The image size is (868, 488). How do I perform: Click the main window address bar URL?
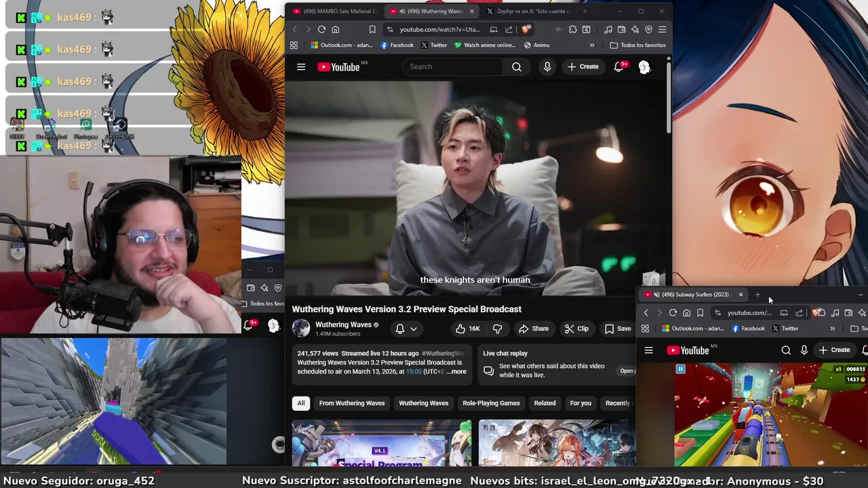point(439,29)
